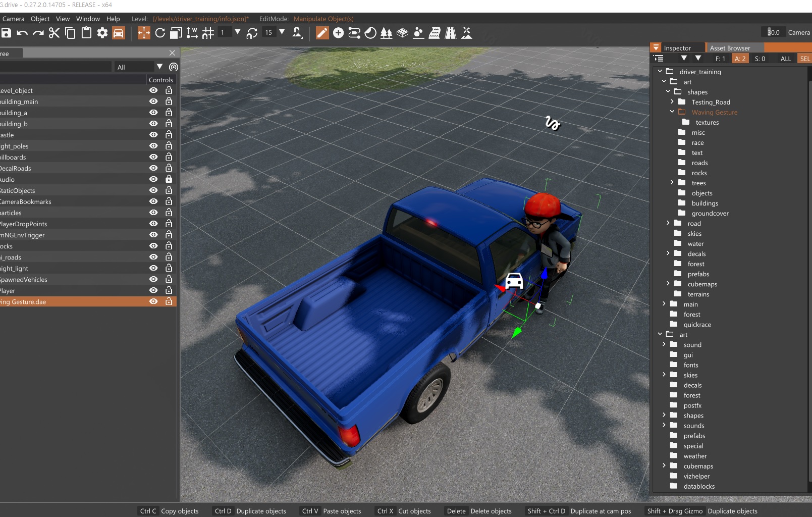The width and height of the screenshot is (812, 517).
Task: Open editor settings gear icon
Action: click(102, 33)
